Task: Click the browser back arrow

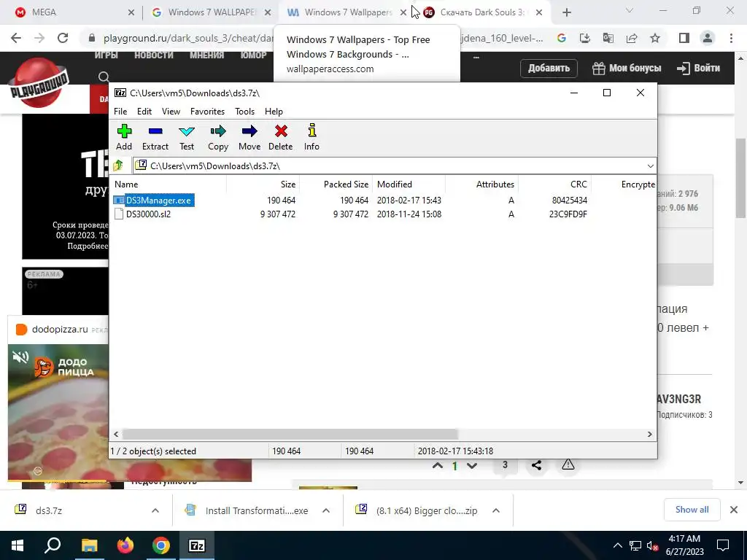Action: 16,38
